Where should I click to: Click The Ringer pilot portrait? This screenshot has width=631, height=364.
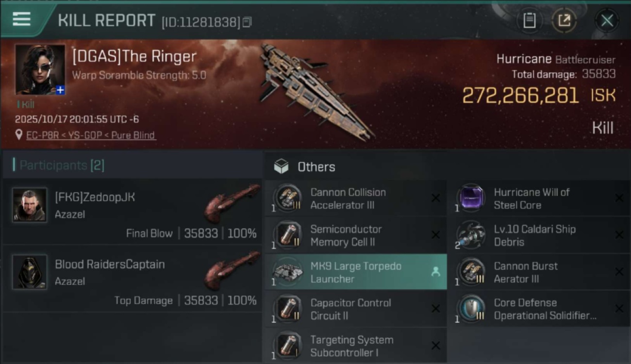[x=40, y=69]
